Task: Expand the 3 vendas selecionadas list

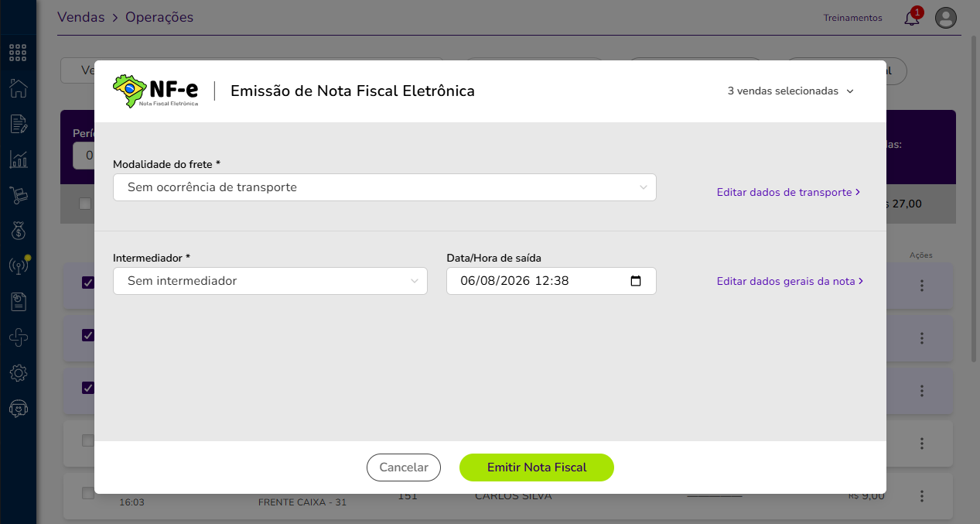Action: point(790,91)
